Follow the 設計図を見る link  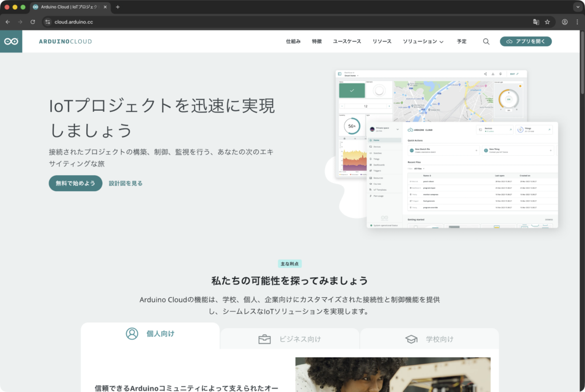click(x=126, y=183)
